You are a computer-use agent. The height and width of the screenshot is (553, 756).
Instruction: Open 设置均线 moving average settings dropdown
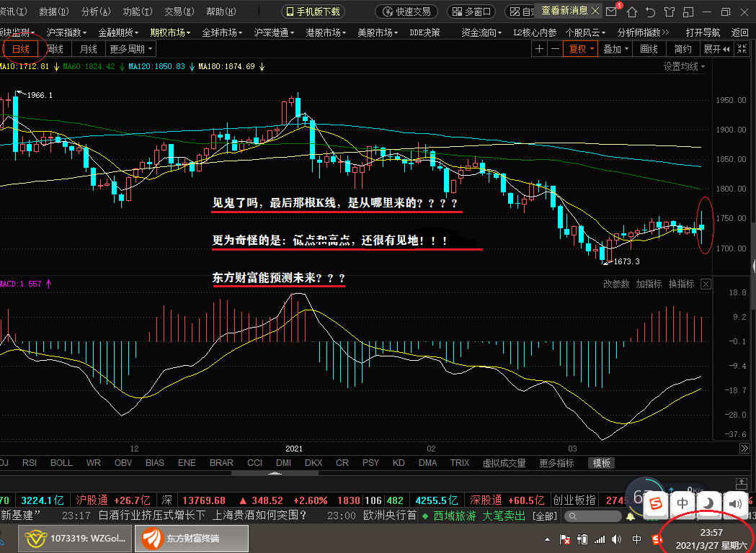[684, 66]
